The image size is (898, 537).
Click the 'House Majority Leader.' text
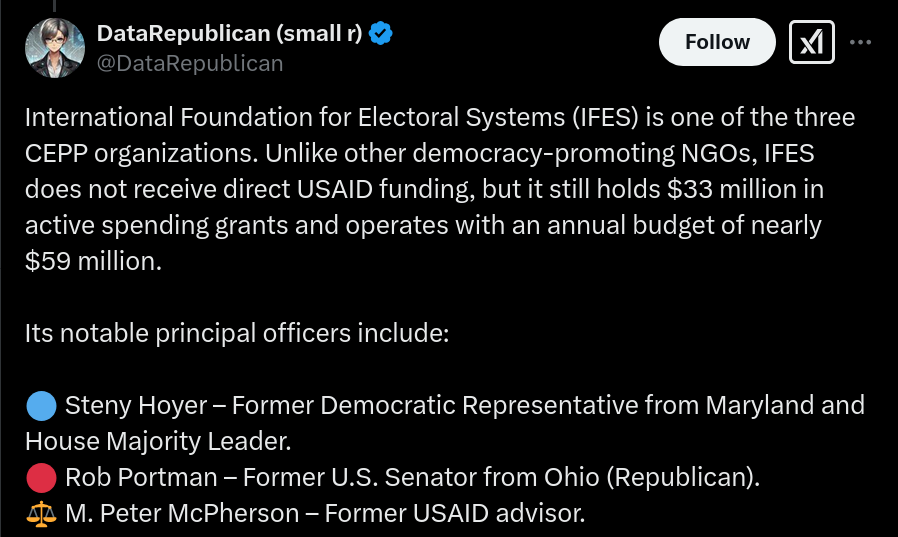click(158, 441)
